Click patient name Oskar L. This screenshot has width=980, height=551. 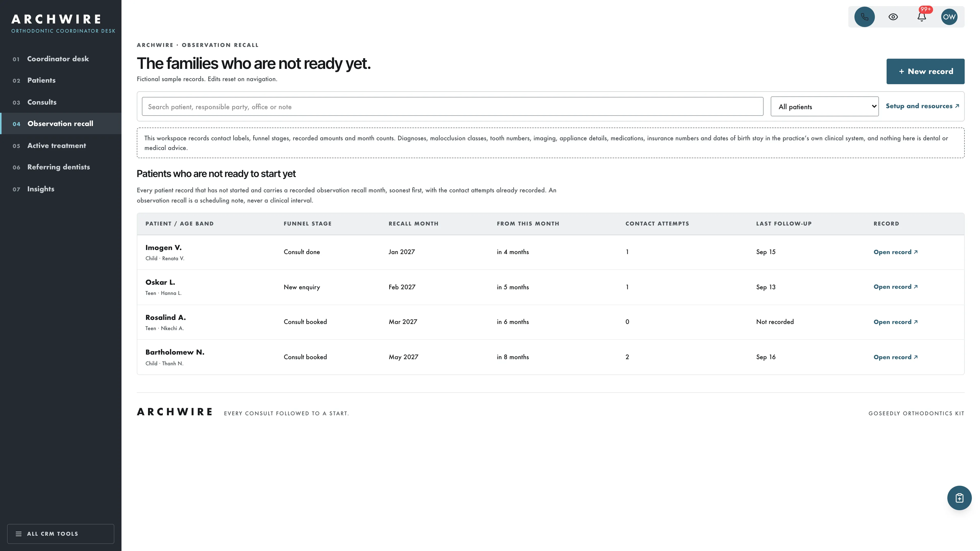160,282
